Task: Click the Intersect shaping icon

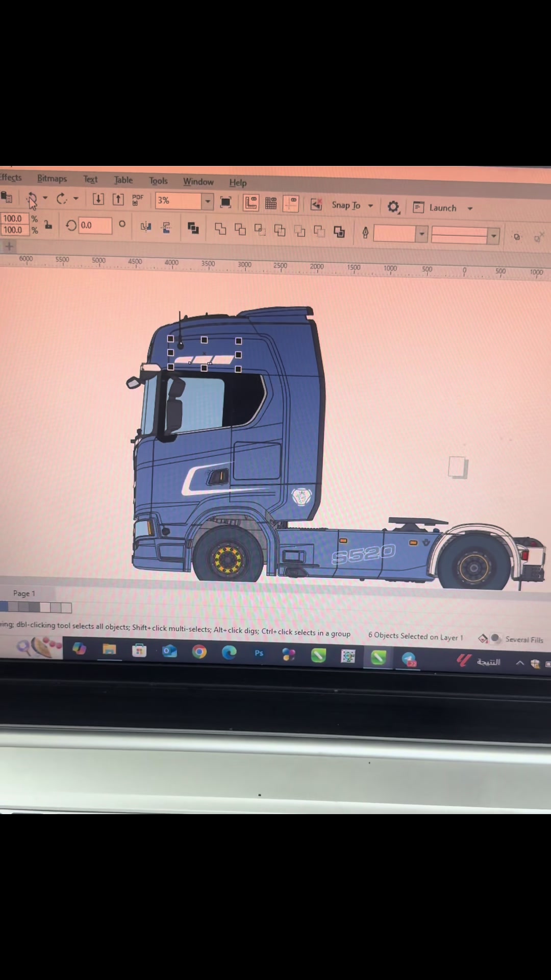Action: pos(260,230)
